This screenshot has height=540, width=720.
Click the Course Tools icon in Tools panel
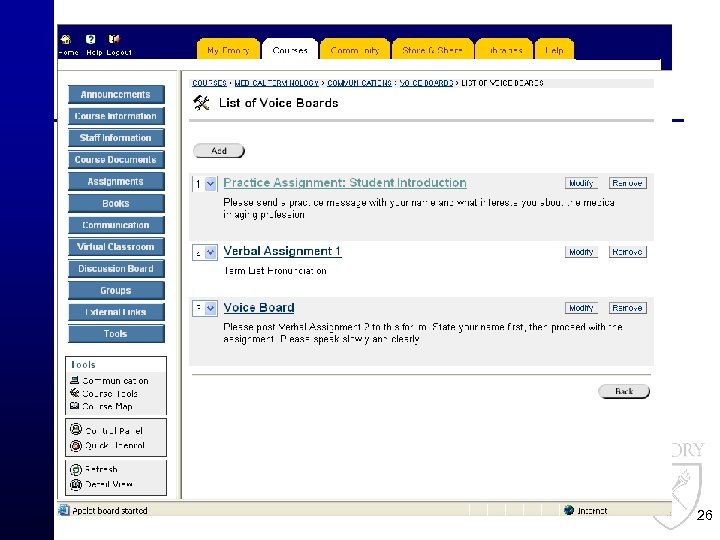click(x=74, y=393)
